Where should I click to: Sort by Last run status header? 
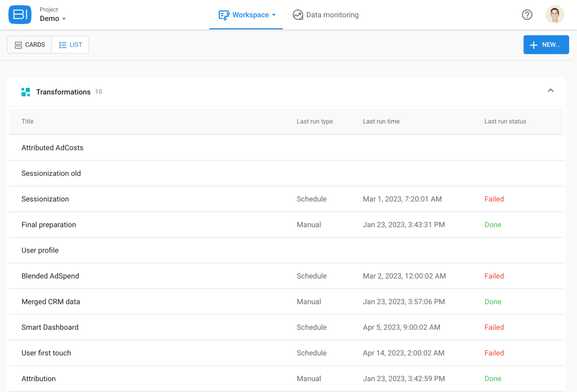505,122
